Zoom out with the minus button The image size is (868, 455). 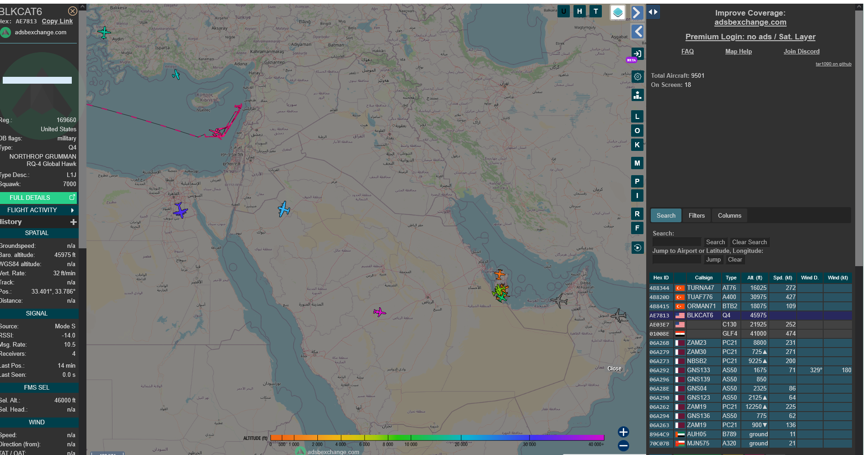tap(623, 446)
